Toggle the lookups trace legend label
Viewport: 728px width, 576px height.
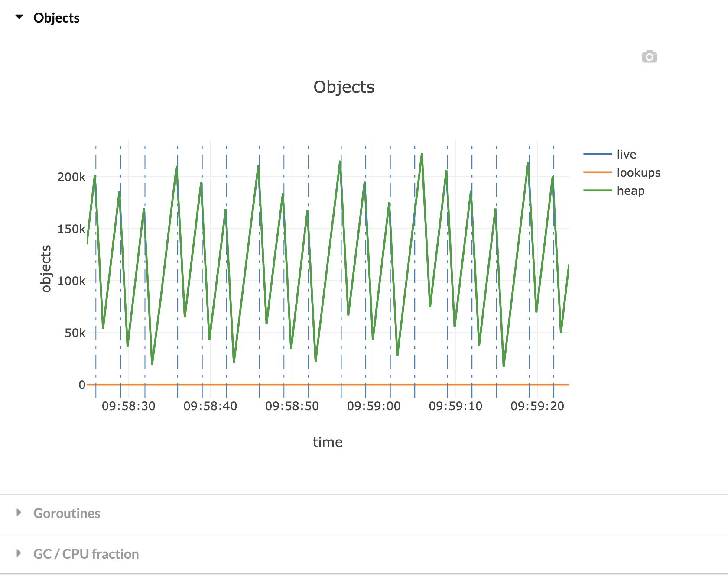(x=638, y=172)
